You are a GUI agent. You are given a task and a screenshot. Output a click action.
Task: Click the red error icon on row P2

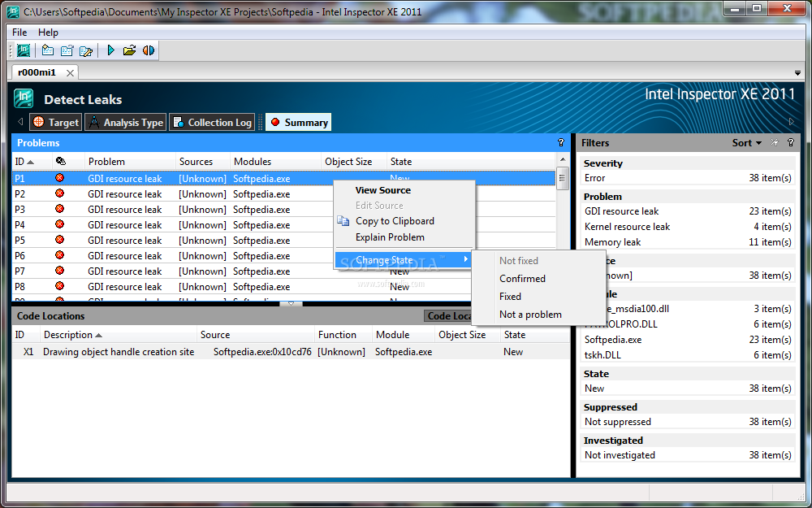point(59,193)
